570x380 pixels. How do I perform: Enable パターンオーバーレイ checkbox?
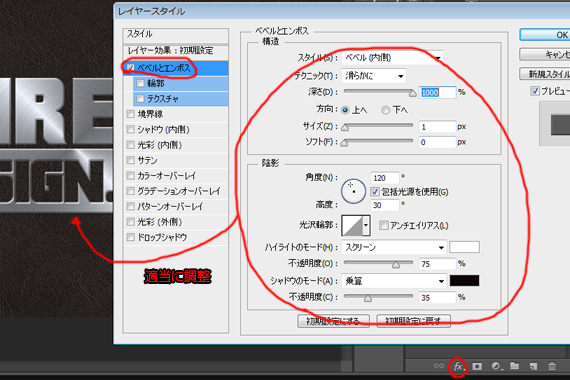(x=131, y=207)
